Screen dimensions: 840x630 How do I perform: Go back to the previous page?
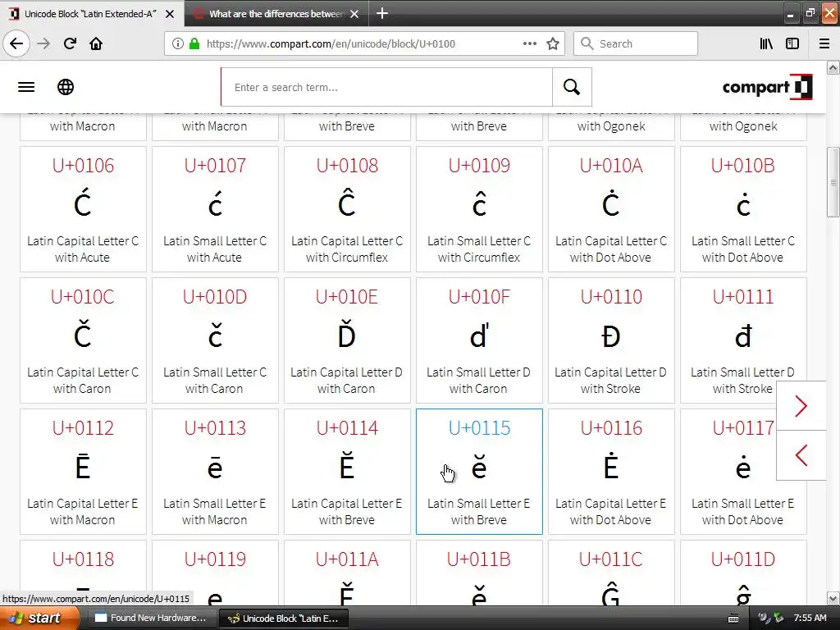tap(16, 43)
